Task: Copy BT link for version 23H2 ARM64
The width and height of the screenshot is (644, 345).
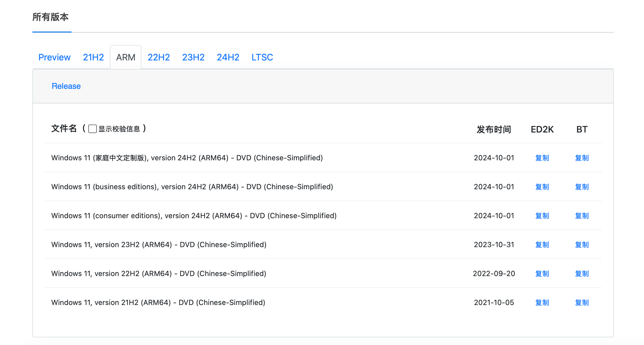Action: (582, 245)
